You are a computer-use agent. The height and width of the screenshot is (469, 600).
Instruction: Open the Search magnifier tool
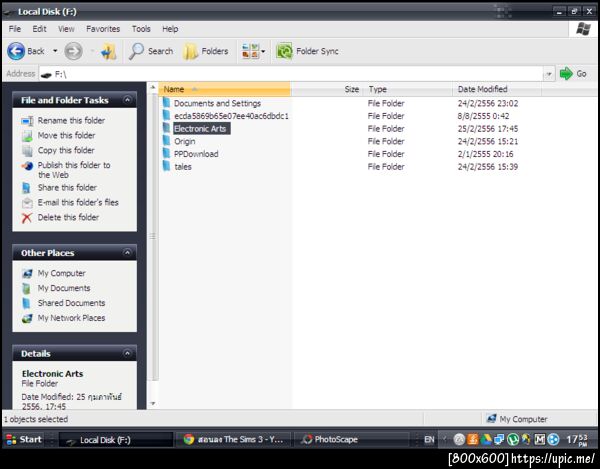pyautogui.click(x=150, y=51)
